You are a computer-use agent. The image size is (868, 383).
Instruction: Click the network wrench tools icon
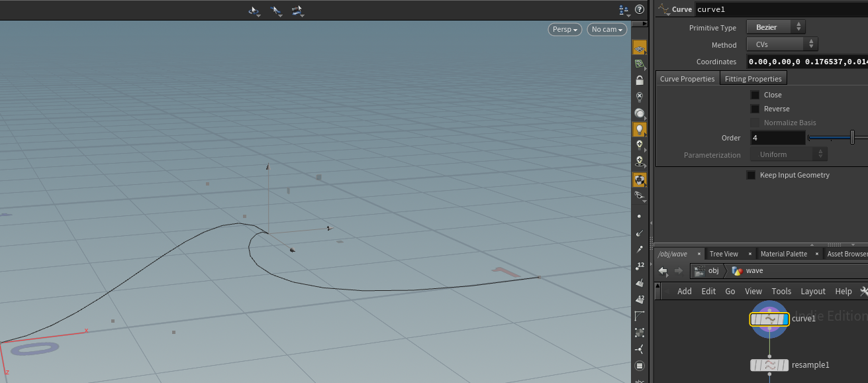coord(863,291)
